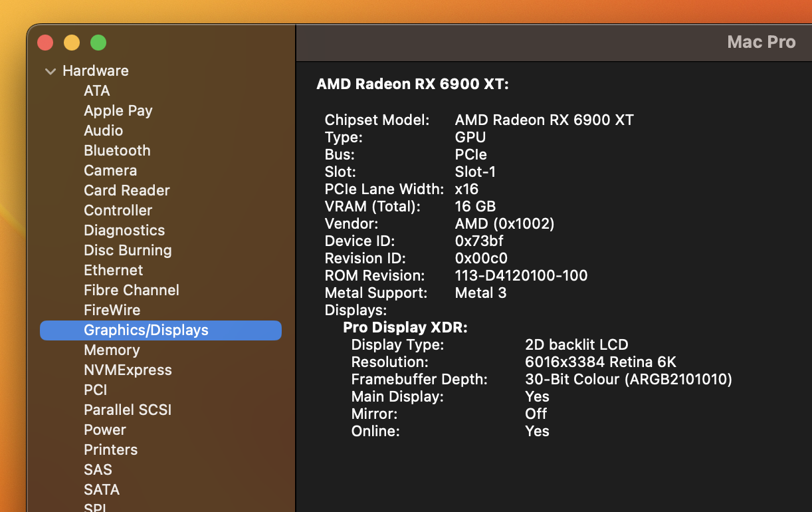Select ATA in the sidebar
Image resolution: width=812 pixels, height=512 pixels.
pos(97,90)
